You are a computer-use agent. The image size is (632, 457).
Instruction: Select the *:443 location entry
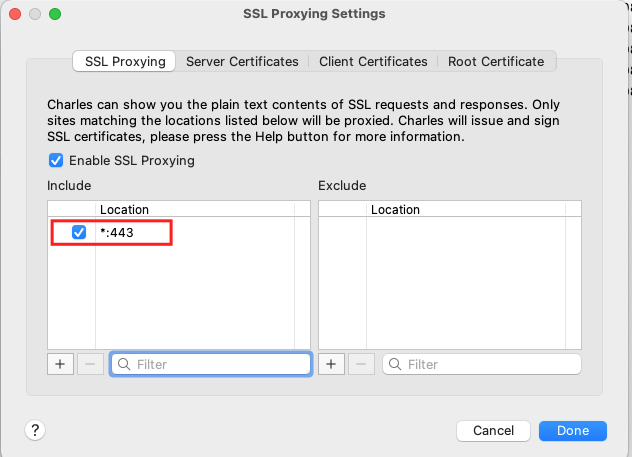[116, 233]
